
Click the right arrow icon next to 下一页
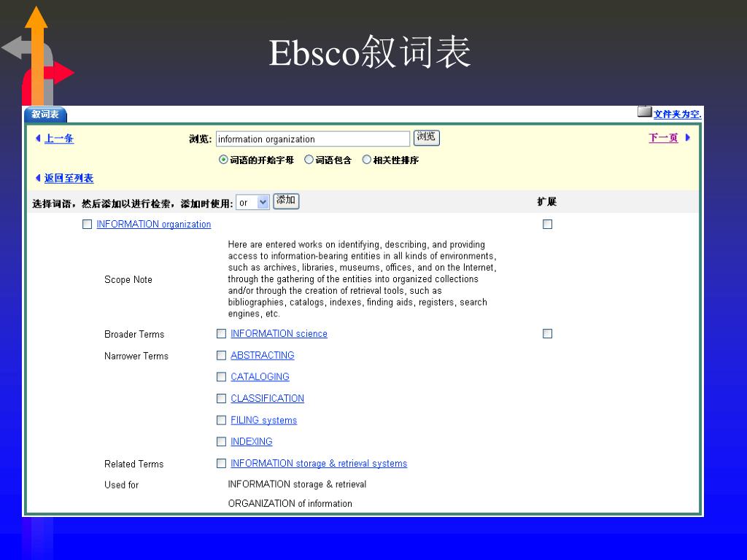(687, 138)
